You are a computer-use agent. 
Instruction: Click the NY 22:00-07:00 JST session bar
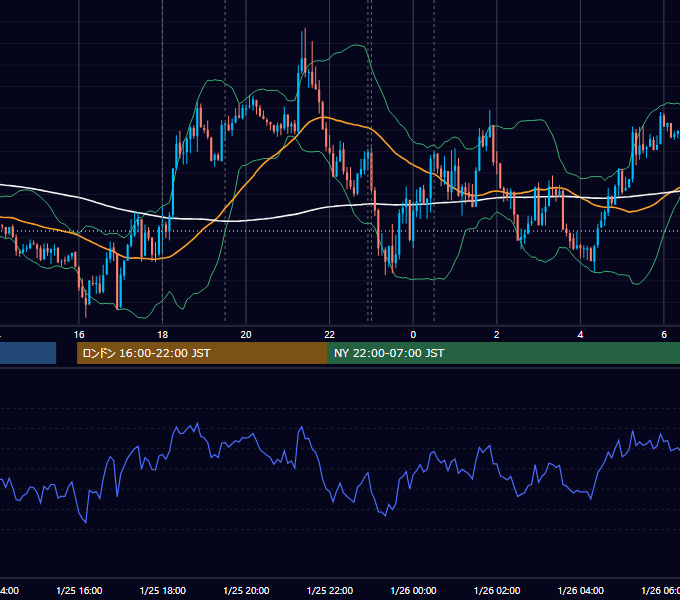pyautogui.click(x=503, y=353)
